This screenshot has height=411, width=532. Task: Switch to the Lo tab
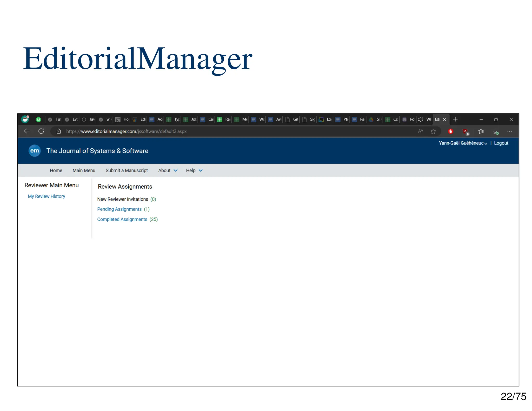click(x=325, y=120)
